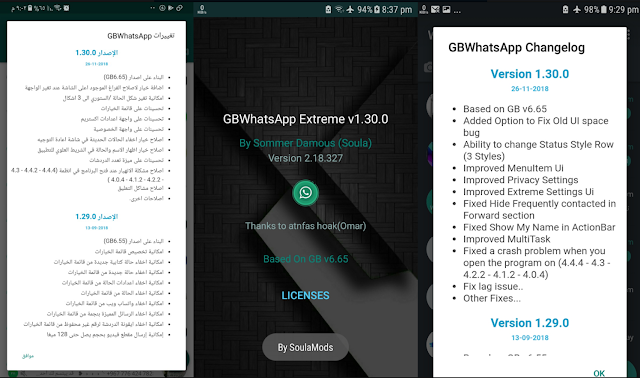This screenshot has width=640, height=378.
Task: Tap 'Added Option to Fix Old UI space bug'
Action: [536, 127]
